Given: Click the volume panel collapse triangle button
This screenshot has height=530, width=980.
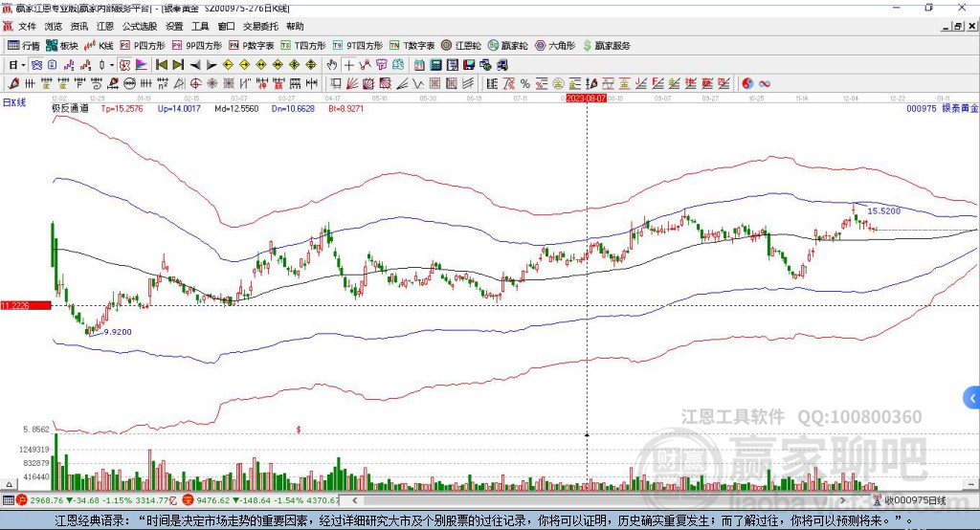Looking at the screenshot, I should tap(9, 484).
